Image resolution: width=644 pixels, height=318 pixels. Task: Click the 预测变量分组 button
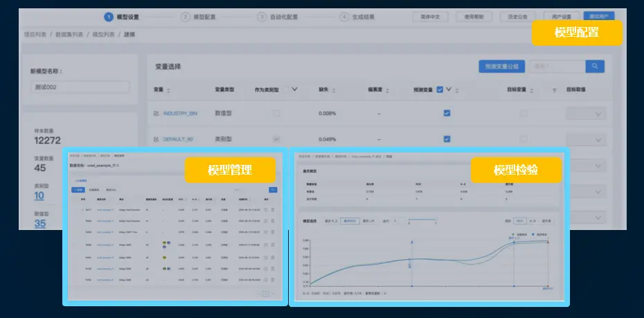point(501,67)
